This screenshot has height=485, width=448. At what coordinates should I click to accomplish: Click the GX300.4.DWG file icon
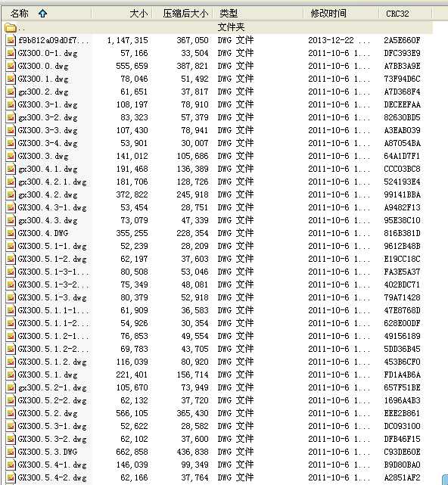click(x=11, y=233)
